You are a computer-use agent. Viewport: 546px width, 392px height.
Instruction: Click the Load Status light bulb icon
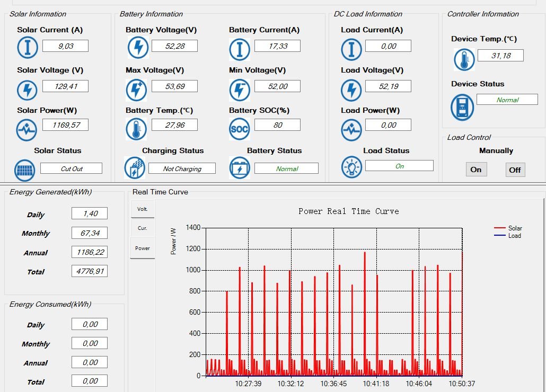(x=351, y=166)
